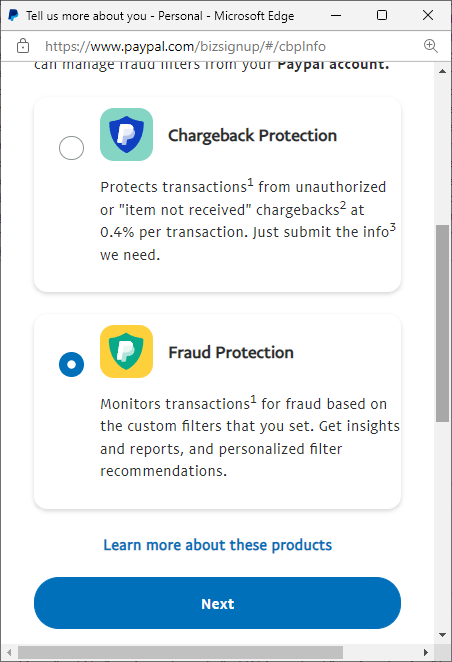
Task: Click the Fraud Protection shield icon
Action: [126, 351]
